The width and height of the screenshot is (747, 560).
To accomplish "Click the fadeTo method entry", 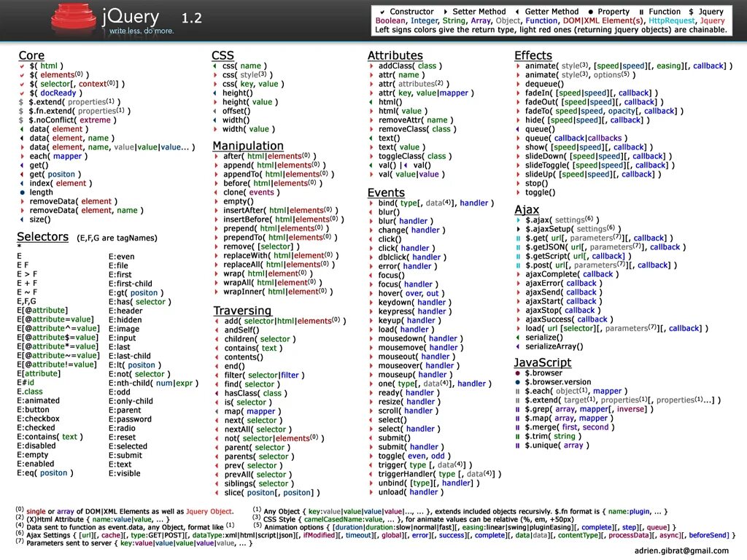I will click(x=604, y=111).
